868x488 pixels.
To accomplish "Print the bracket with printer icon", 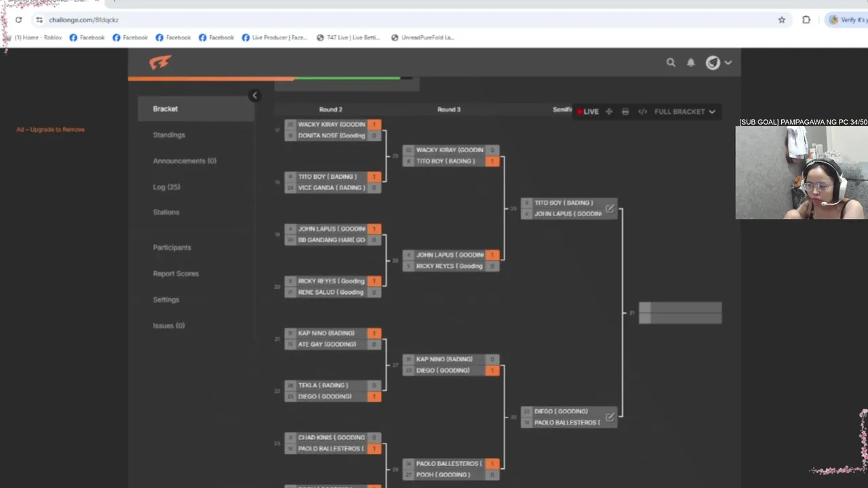I will click(625, 112).
